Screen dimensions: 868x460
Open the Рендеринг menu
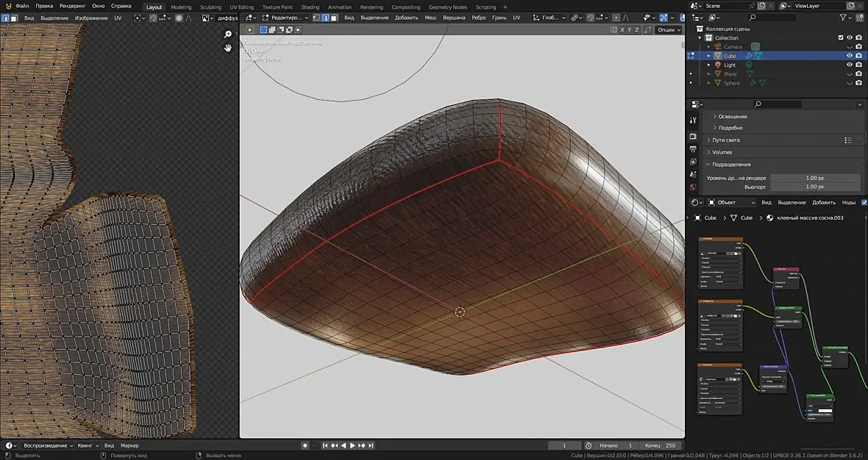[72, 6]
